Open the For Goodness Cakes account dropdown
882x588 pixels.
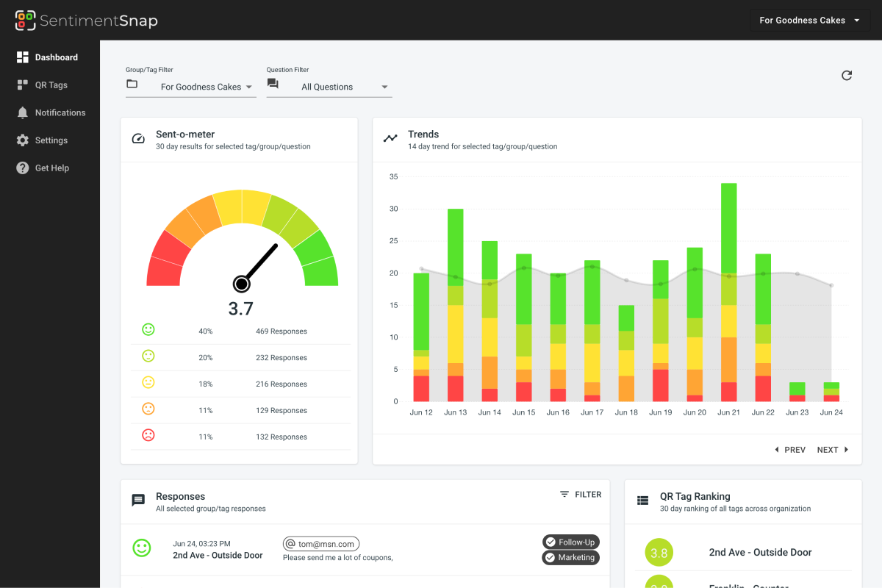coord(809,21)
